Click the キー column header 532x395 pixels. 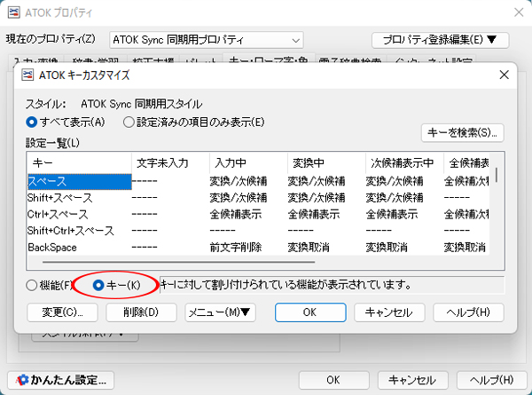[79, 163]
